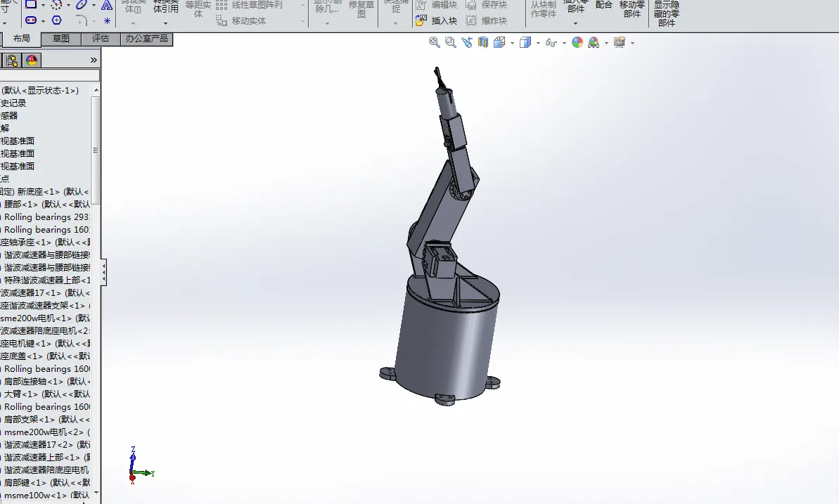Switch to the 办公室产品 tab

146,39
